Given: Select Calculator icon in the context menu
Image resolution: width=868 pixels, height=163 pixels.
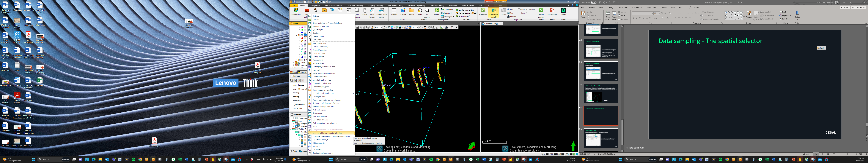Looking at the screenshot, I should (310, 40).
